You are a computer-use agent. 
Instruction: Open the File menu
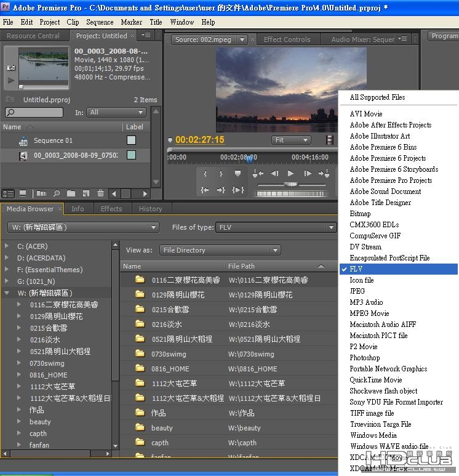8,22
